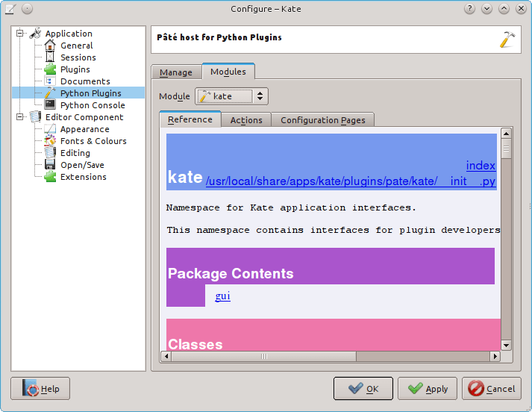Click the Open/Save floppy disk icon
The image size is (532, 412).
(x=50, y=165)
